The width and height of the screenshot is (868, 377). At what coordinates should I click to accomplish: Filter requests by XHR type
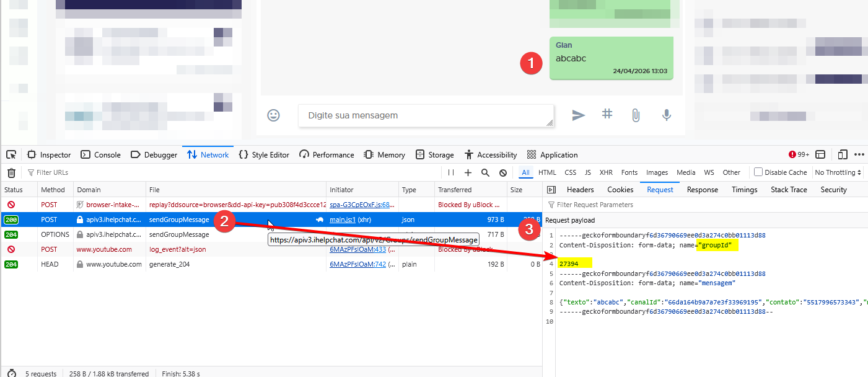coord(606,172)
